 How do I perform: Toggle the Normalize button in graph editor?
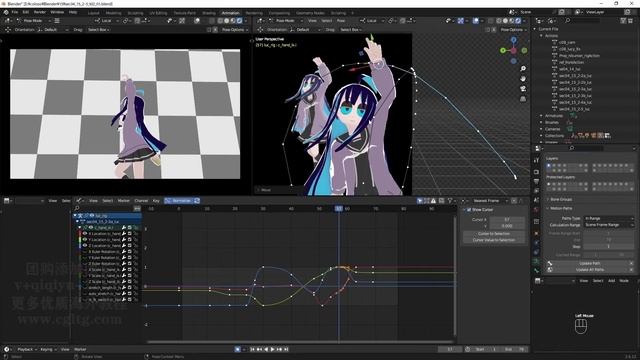click(178, 201)
